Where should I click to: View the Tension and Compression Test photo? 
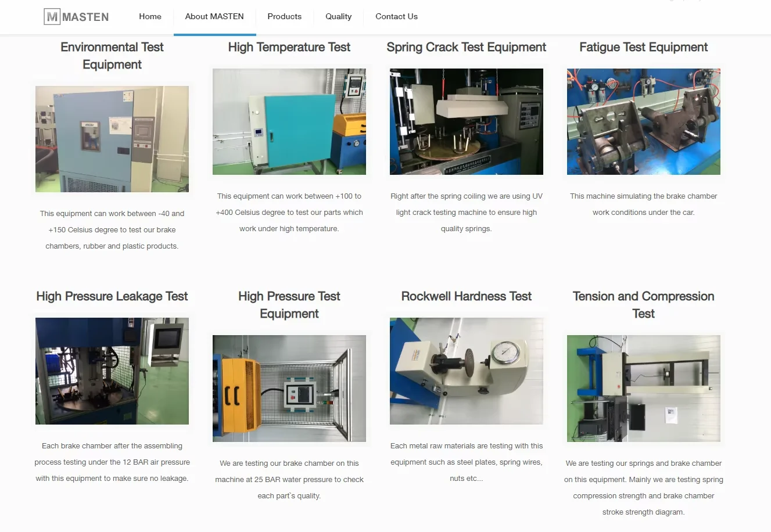[644, 389]
